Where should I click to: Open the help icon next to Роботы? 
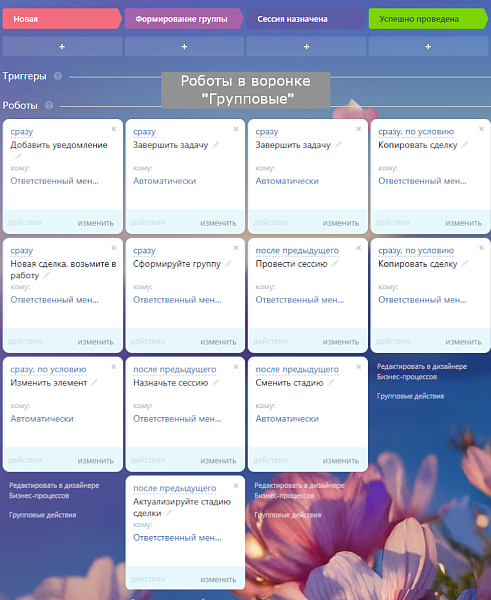(x=49, y=105)
